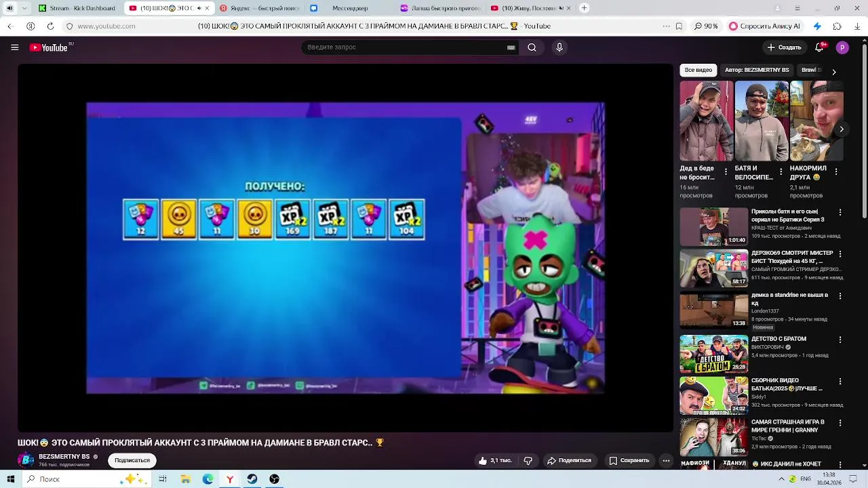Switch to the Яндекс search tab

point(259,8)
